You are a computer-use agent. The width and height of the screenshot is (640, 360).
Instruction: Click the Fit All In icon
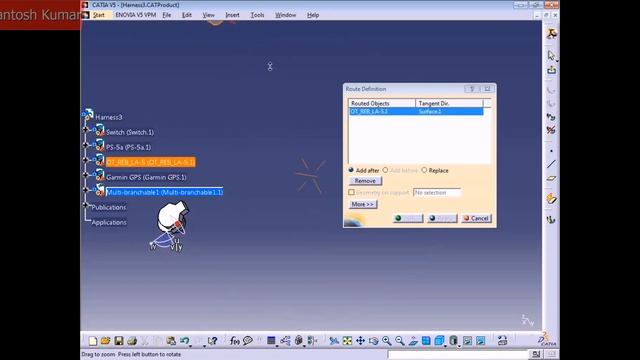click(x=347, y=341)
